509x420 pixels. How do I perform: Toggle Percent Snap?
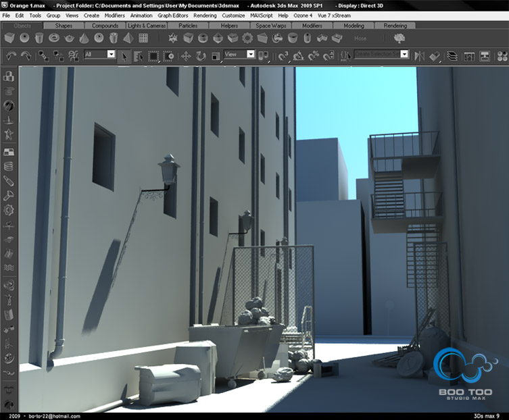(x=314, y=56)
